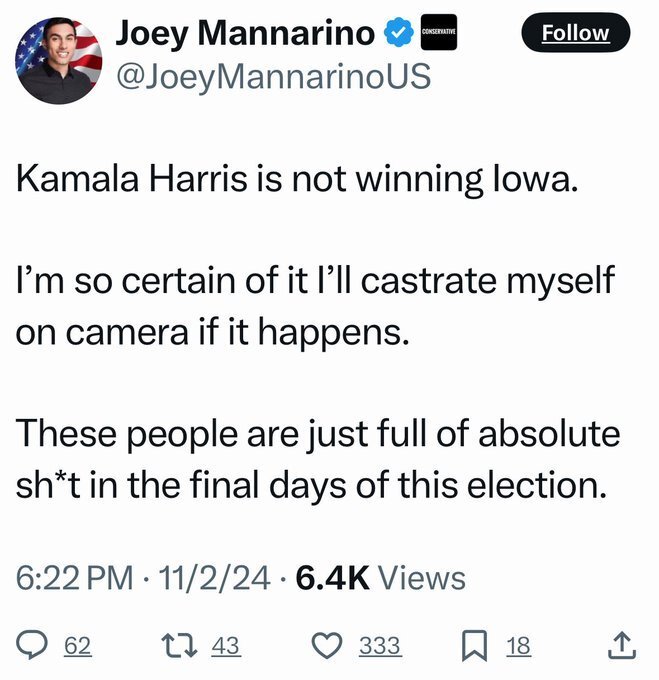Open the Joey Mannarino display name
This screenshot has height=680, width=659.
click(x=246, y=33)
